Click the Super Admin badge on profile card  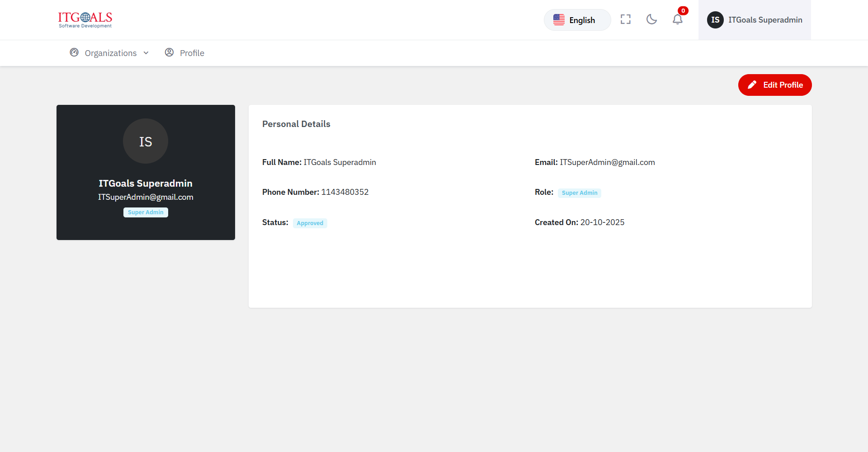click(x=146, y=212)
